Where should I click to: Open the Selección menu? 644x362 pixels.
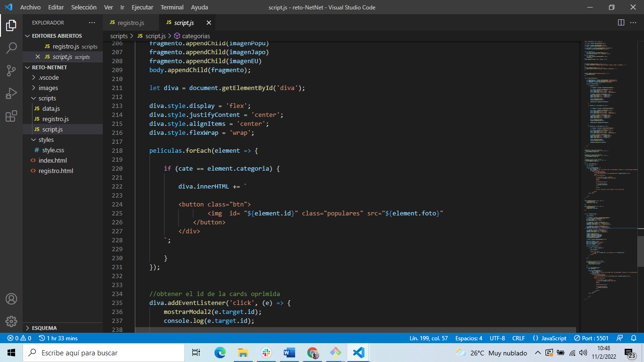84,8
